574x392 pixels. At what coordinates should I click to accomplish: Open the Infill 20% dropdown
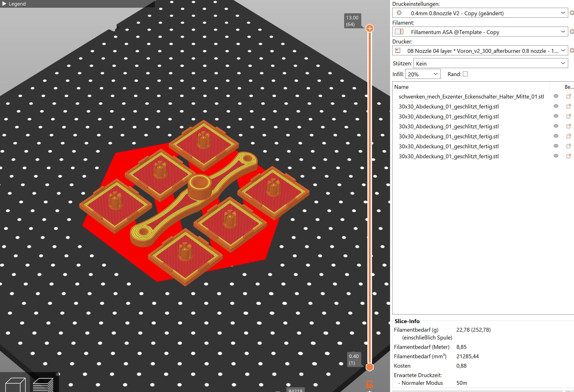pyautogui.click(x=422, y=74)
